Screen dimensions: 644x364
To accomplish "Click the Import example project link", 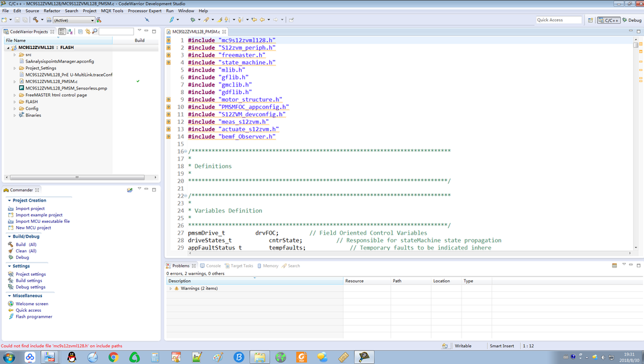I will tap(39, 215).
